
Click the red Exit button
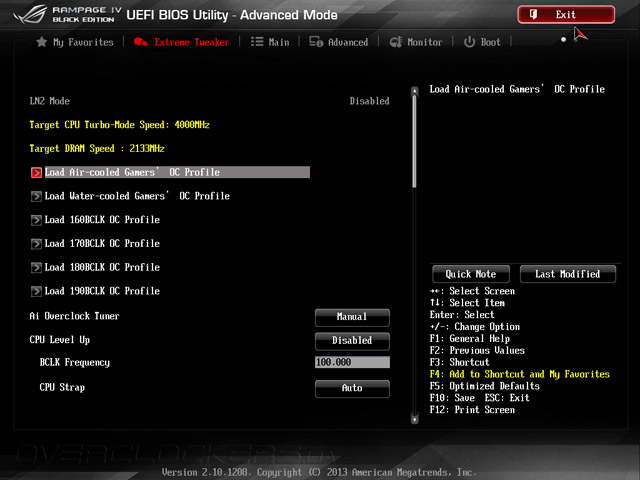pos(566,15)
